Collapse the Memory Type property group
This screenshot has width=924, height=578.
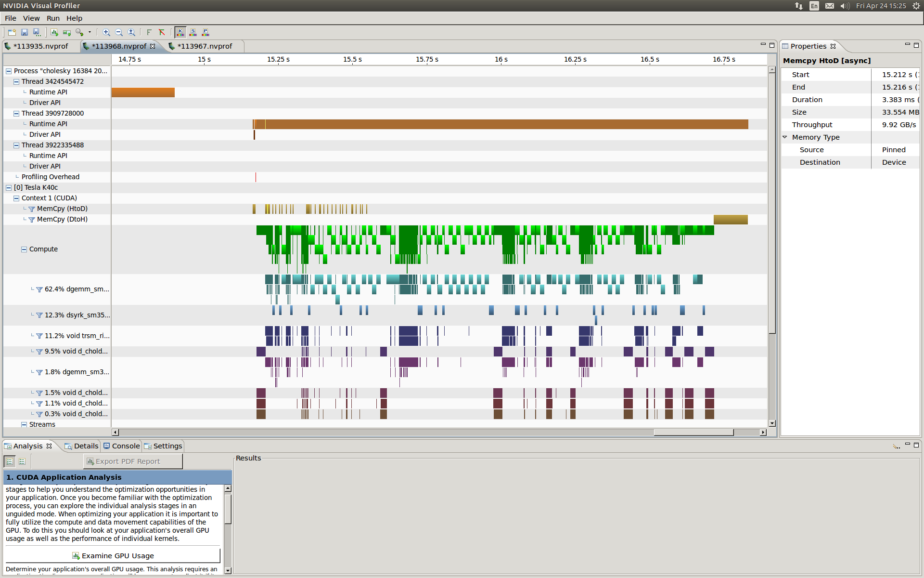[x=785, y=137]
